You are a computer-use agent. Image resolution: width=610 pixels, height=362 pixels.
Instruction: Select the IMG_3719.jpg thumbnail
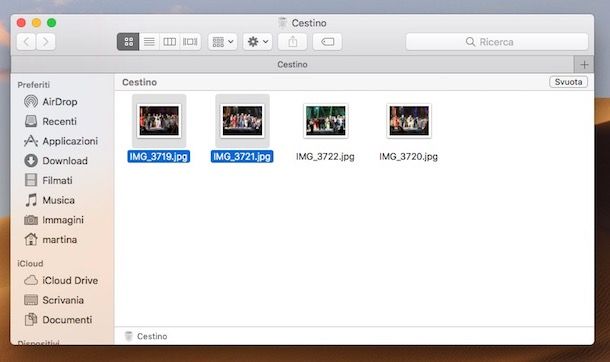point(159,121)
